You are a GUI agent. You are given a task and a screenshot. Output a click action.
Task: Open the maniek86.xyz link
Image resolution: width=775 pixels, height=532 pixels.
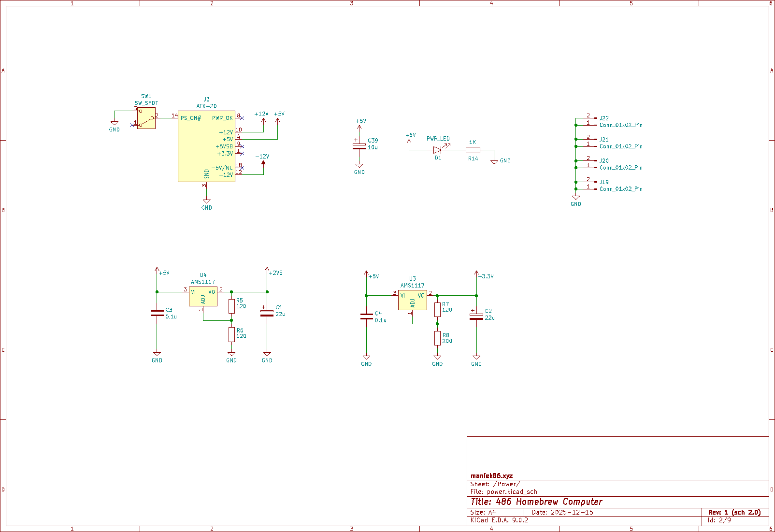pyautogui.click(x=492, y=474)
